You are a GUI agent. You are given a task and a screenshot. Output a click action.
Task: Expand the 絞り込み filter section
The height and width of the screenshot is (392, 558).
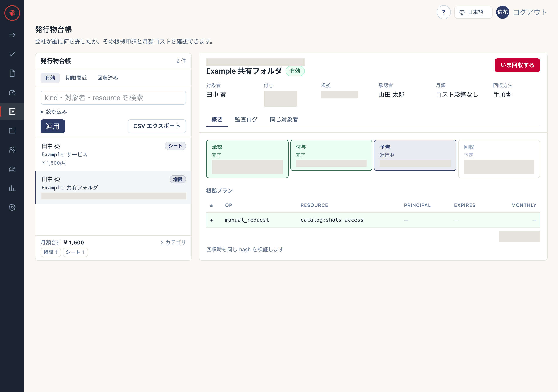pos(54,112)
